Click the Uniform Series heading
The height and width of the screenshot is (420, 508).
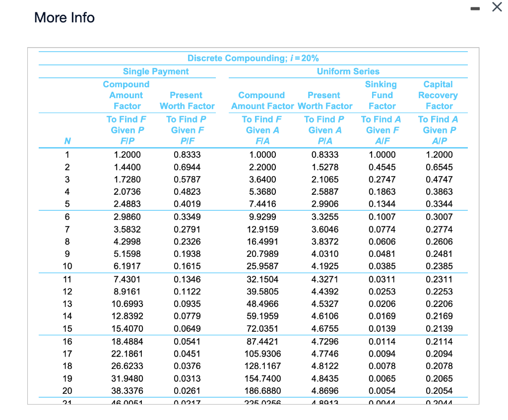pyautogui.click(x=348, y=71)
